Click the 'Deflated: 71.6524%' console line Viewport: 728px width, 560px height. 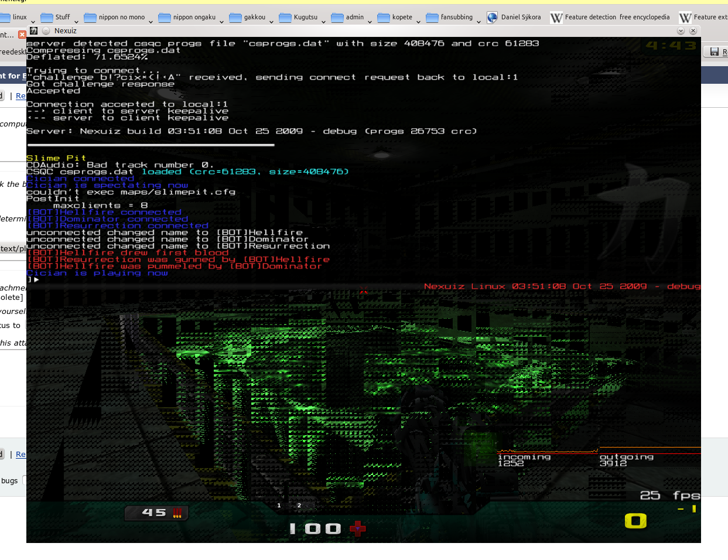click(87, 57)
